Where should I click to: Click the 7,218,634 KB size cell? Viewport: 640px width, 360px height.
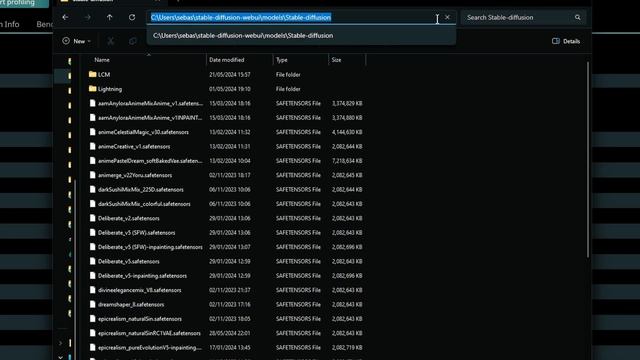(x=347, y=161)
